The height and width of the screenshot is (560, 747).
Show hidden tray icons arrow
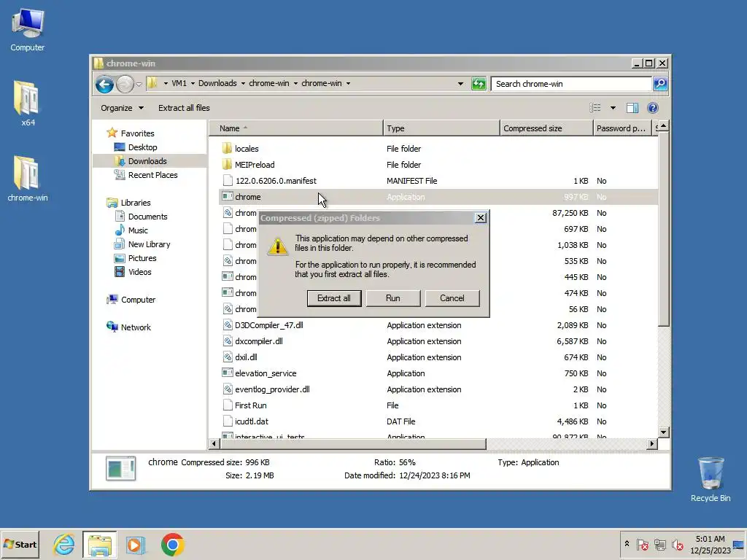tap(627, 544)
